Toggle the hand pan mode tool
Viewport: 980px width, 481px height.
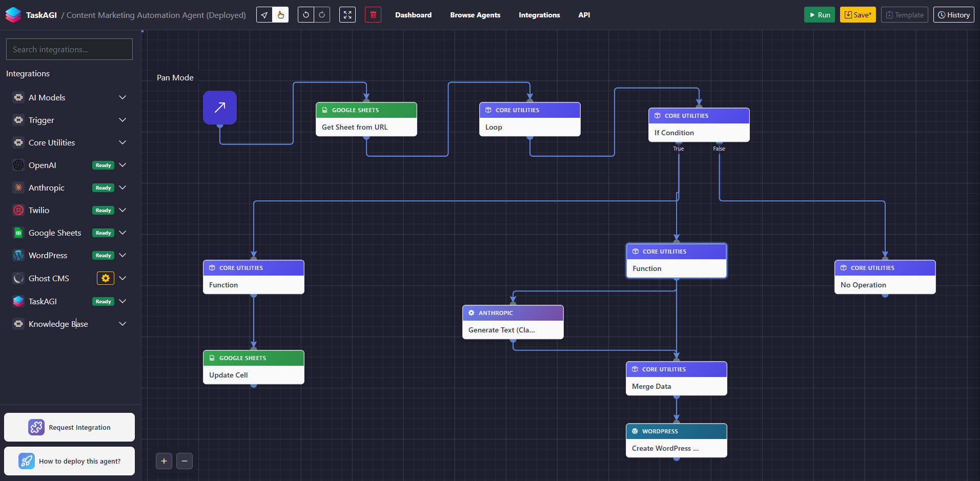tap(280, 15)
